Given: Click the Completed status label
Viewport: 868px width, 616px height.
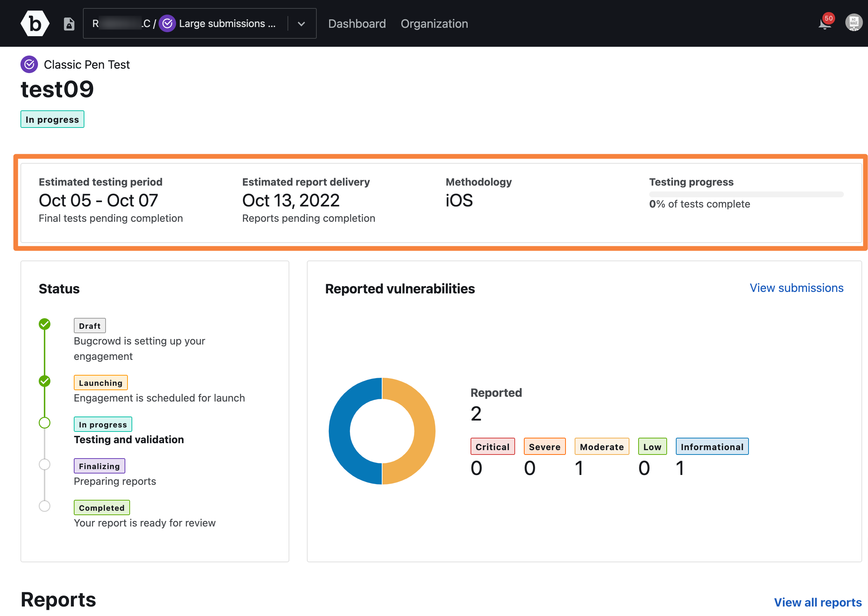Looking at the screenshot, I should [102, 508].
